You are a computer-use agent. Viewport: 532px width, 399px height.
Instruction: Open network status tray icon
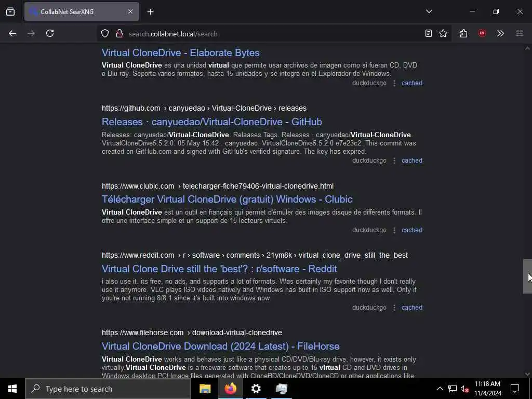coord(453,389)
